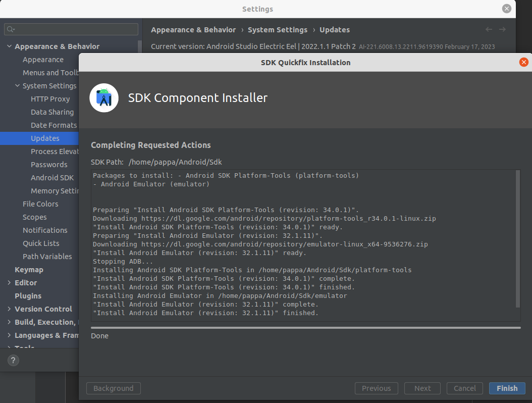Open Memory Settings item
The height and width of the screenshot is (403, 532).
click(55, 191)
